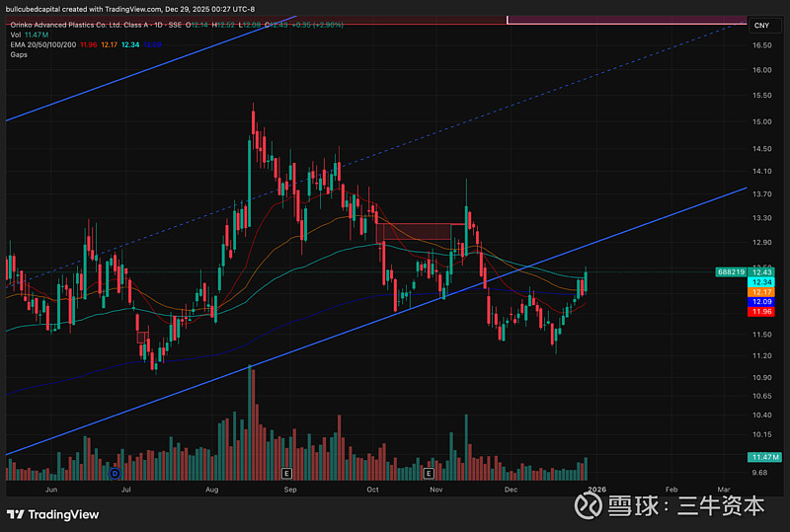
Task: Click the red 11.96 EMA price label
Action: pyautogui.click(x=761, y=312)
